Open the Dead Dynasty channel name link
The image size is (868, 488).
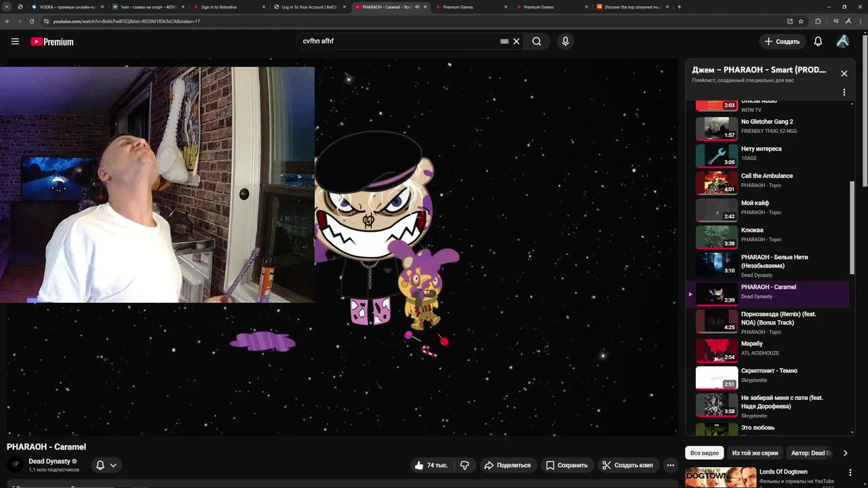click(50, 461)
